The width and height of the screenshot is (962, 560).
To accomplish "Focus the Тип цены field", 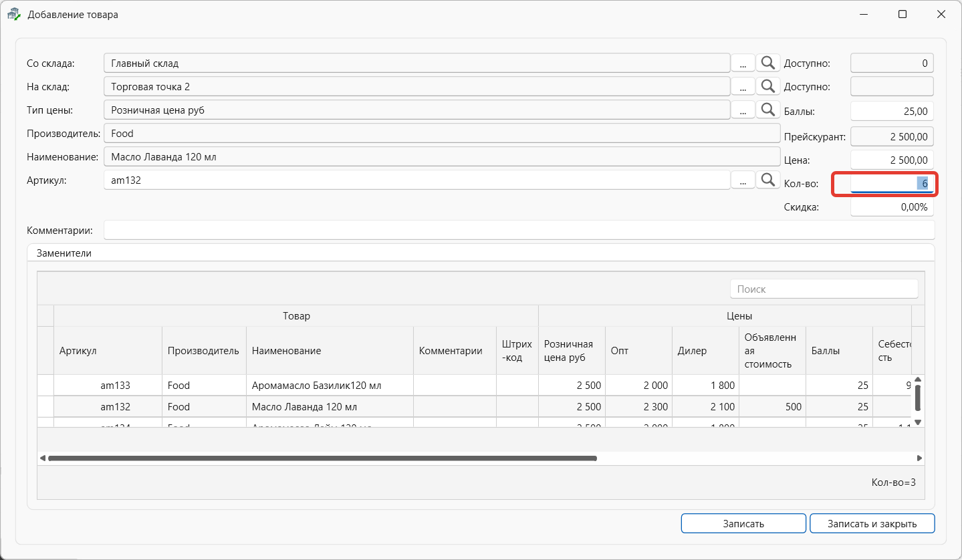I will (x=417, y=110).
